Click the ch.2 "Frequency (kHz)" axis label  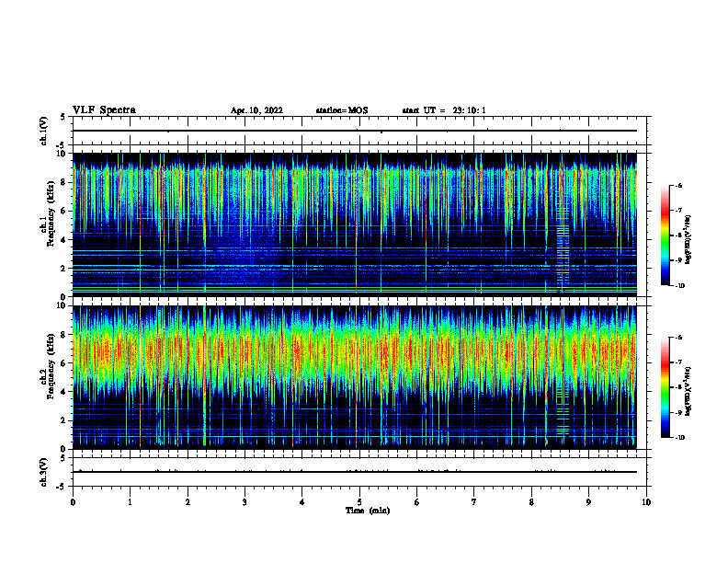click(51, 366)
